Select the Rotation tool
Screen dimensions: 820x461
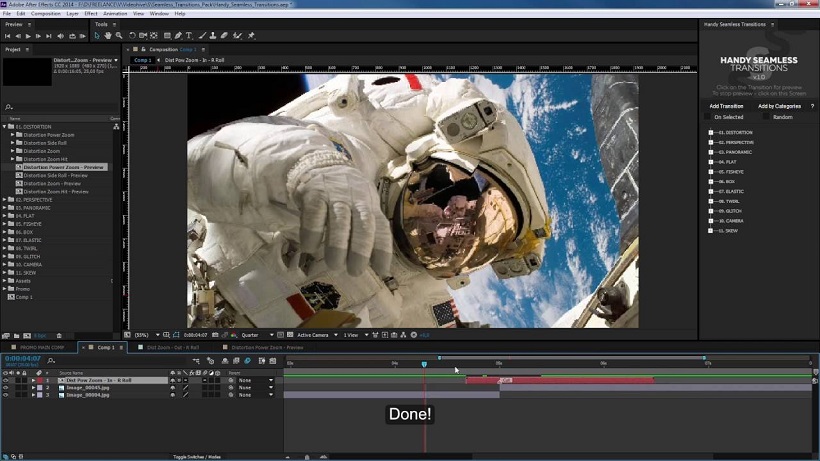(x=132, y=36)
